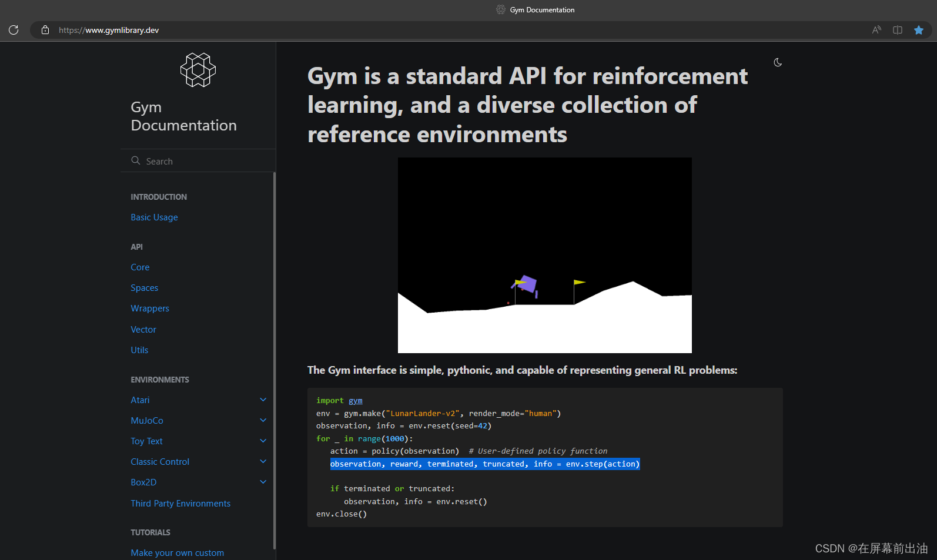Go to the Spaces API page

coord(145,288)
